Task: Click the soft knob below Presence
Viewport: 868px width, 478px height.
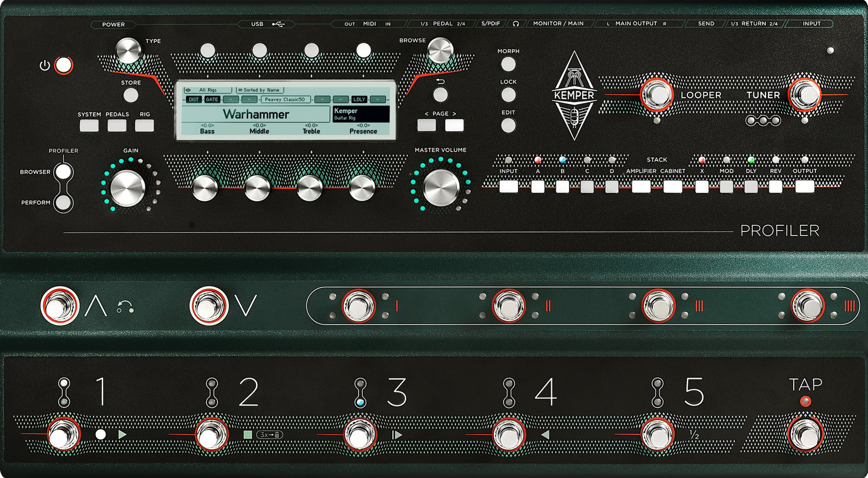Action: [x=362, y=188]
